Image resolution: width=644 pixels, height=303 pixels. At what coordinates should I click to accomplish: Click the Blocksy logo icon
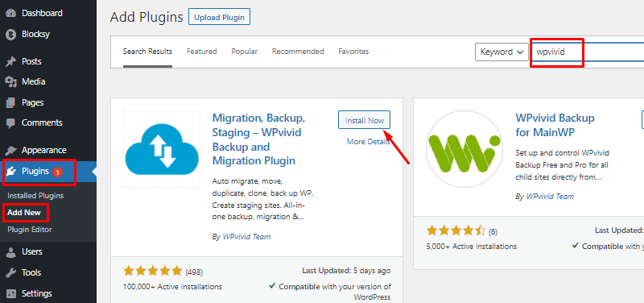pyautogui.click(x=10, y=34)
